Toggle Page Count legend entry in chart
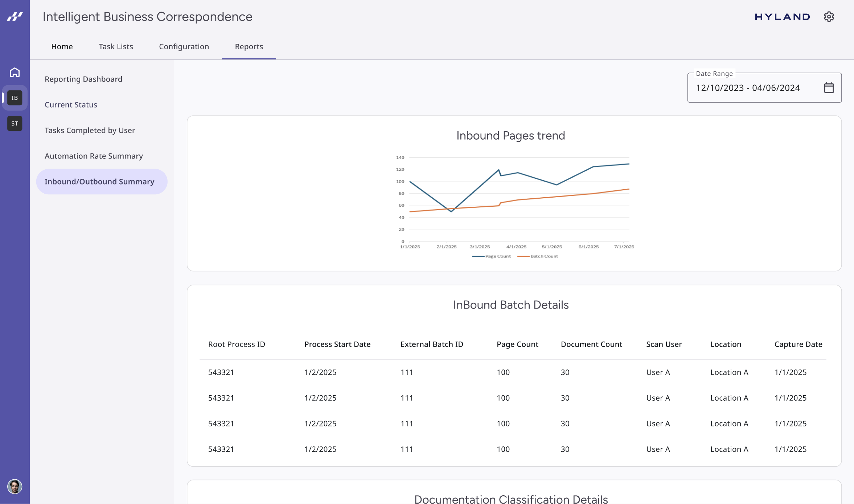The height and width of the screenshot is (504, 854). point(492,256)
